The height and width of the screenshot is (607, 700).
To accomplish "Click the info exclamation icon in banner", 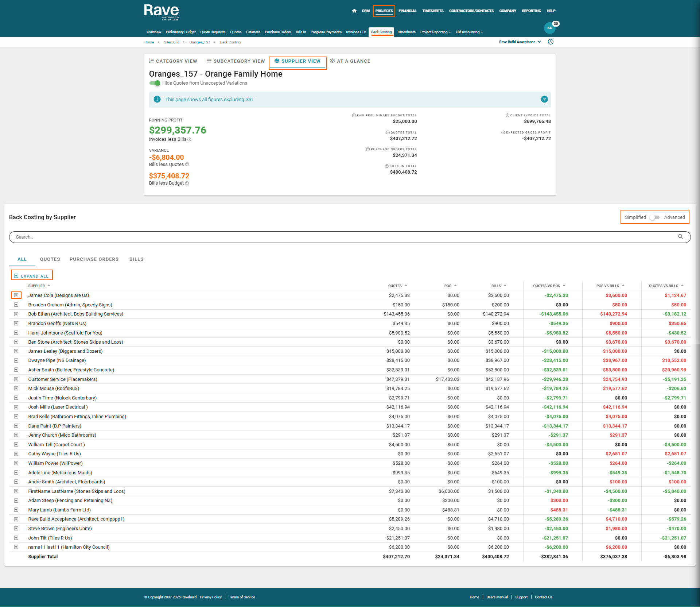I will point(157,99).
